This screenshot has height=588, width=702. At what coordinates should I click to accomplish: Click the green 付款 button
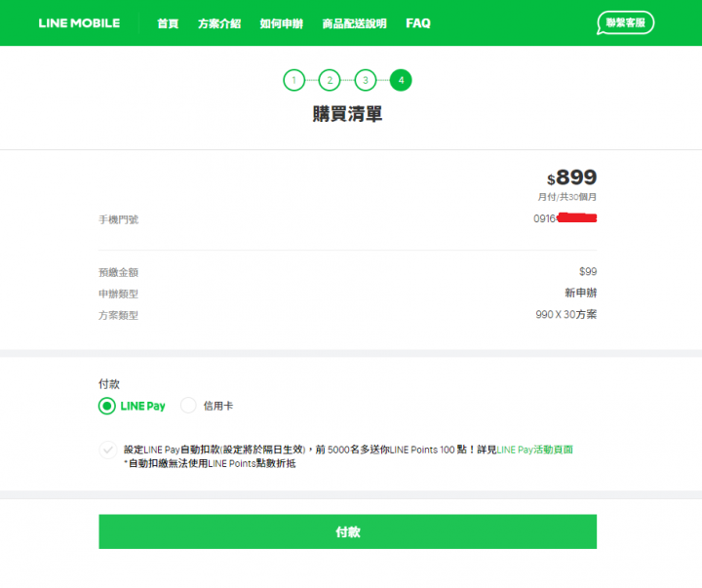coord(347,531)
